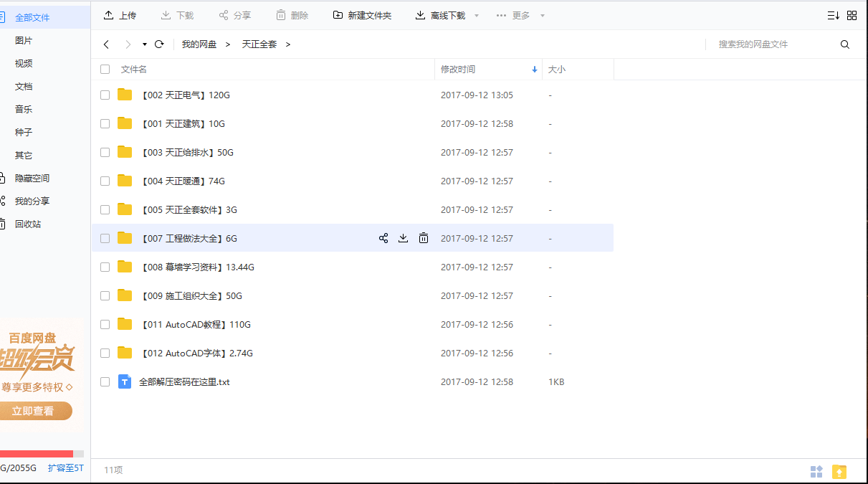Viewport: 868px width, 484px height.
Task: Check the box for 【003 天正给排水】50G
Action: [105, 152]
